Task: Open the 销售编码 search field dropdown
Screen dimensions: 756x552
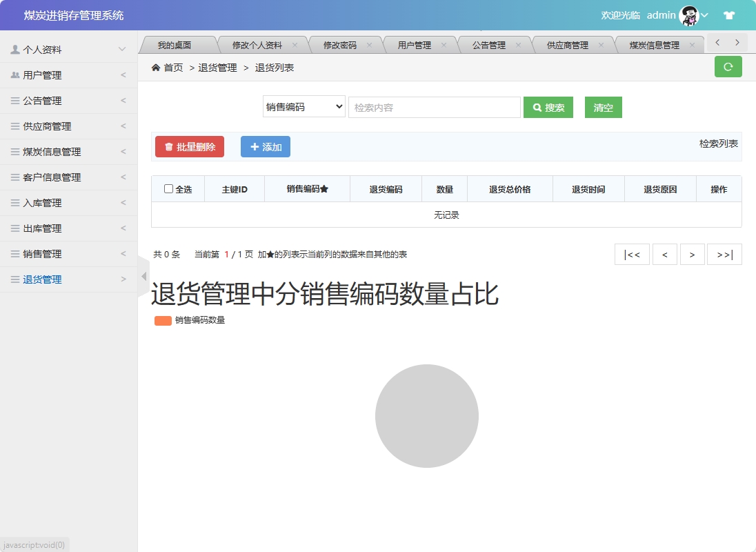Action: tap(304, 106)
